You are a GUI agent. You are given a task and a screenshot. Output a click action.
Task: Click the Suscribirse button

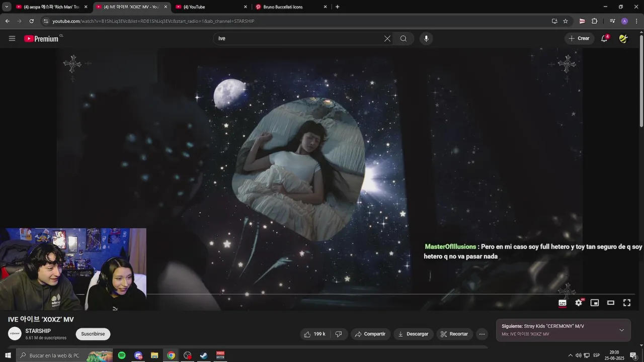93,334
